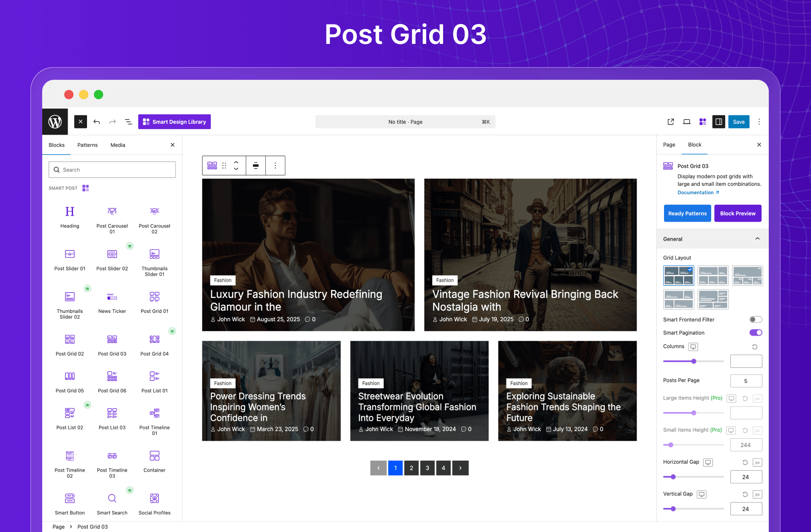This screenshot has width=811, height=532.
Task: Open block options three-dot menu
Action: (x=275, y=166)
